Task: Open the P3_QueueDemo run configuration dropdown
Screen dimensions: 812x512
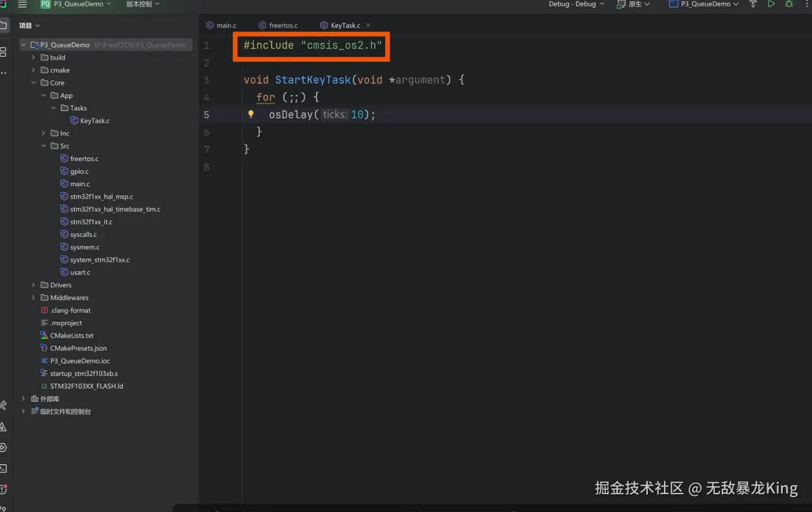Action: tap(704, 4)
